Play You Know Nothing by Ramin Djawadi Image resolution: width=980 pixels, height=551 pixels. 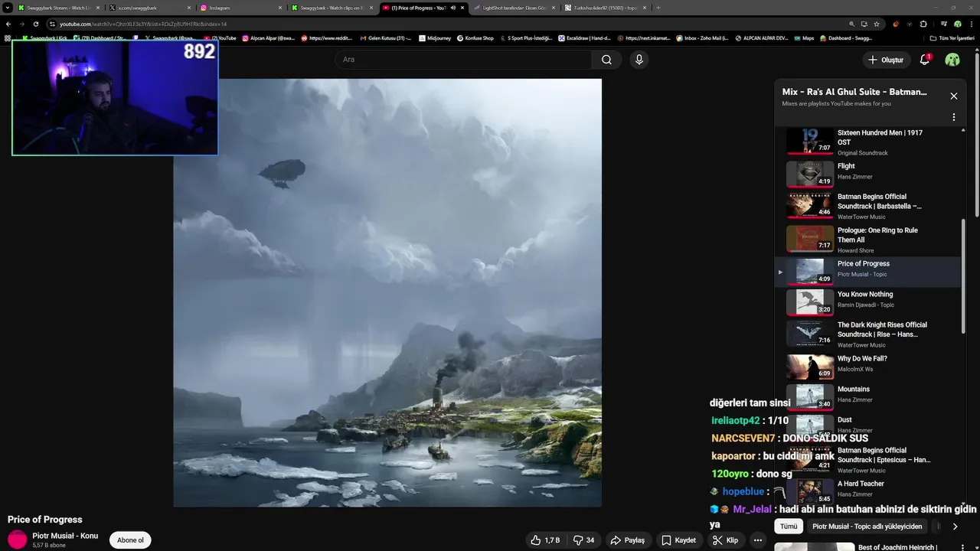867,302
